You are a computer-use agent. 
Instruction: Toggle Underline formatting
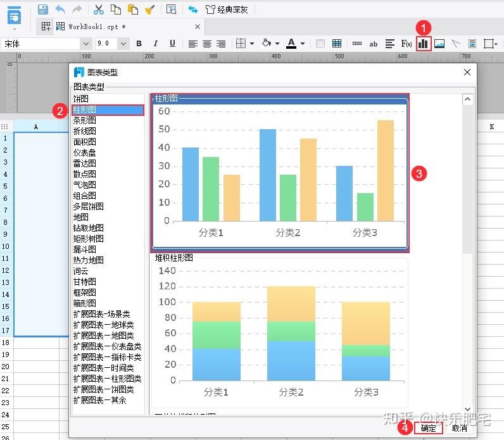click(172, 44)
